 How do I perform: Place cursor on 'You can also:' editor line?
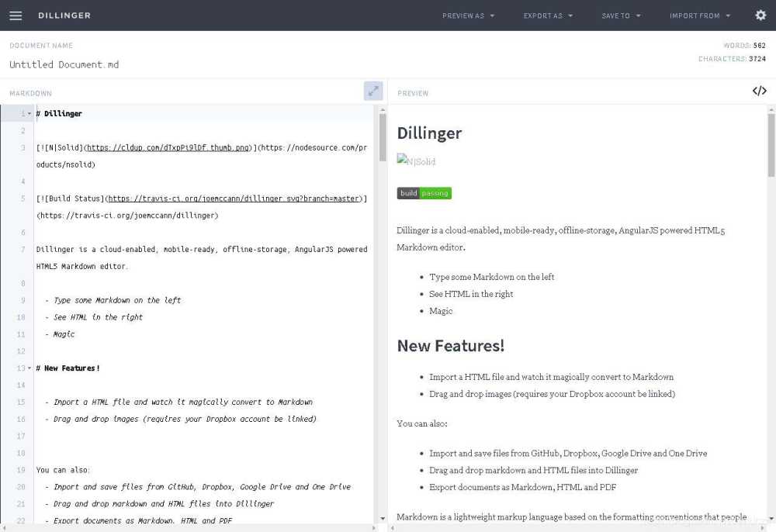click(64, 470)
